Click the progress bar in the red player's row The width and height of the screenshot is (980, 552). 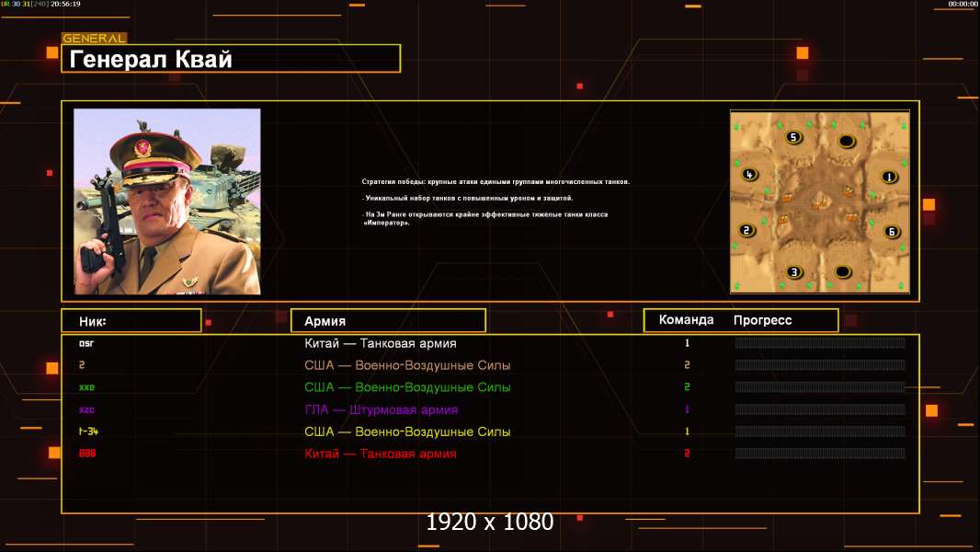[x=820, y=454]
